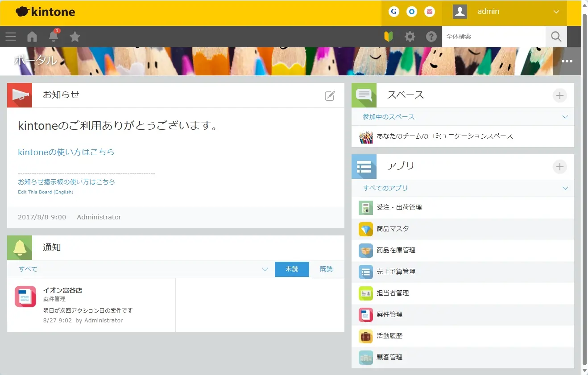Click the search magnifier button

point(556,37)
